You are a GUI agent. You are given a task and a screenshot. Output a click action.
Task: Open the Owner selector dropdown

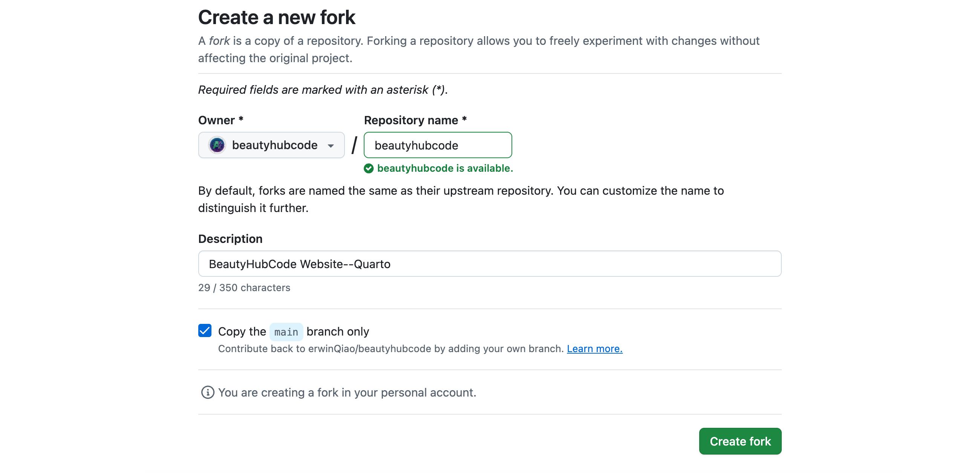pyautogui.click(x=271, y=145)
